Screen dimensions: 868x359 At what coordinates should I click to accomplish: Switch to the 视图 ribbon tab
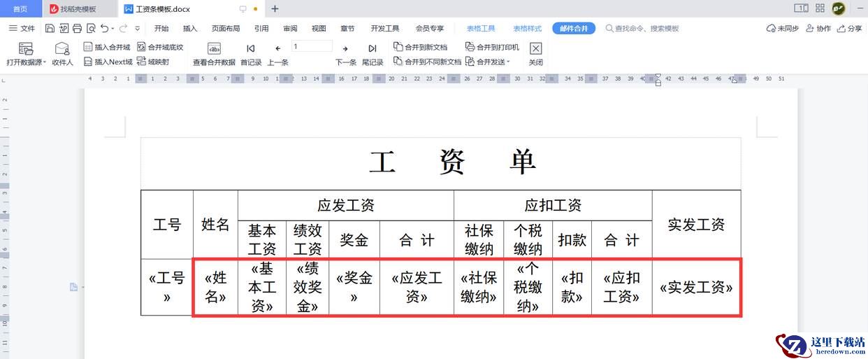[x=319, y=29]
